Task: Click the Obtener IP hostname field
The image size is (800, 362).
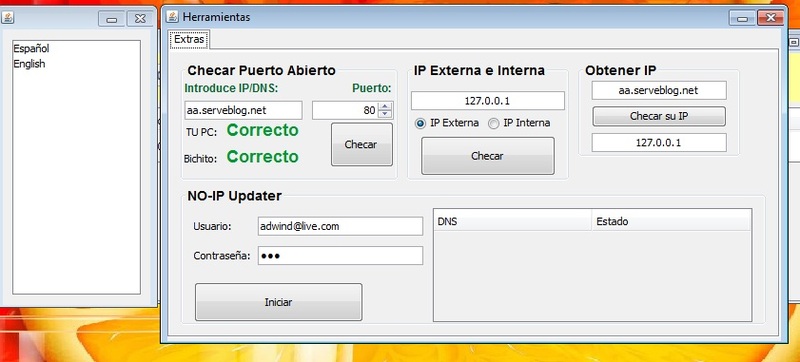Action: coord(659,91)
